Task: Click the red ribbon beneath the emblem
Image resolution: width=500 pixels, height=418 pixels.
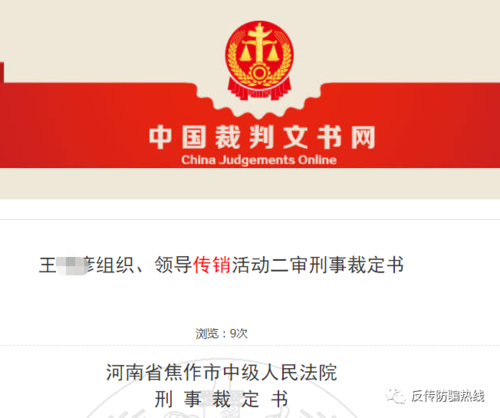Action: (259, 89)
